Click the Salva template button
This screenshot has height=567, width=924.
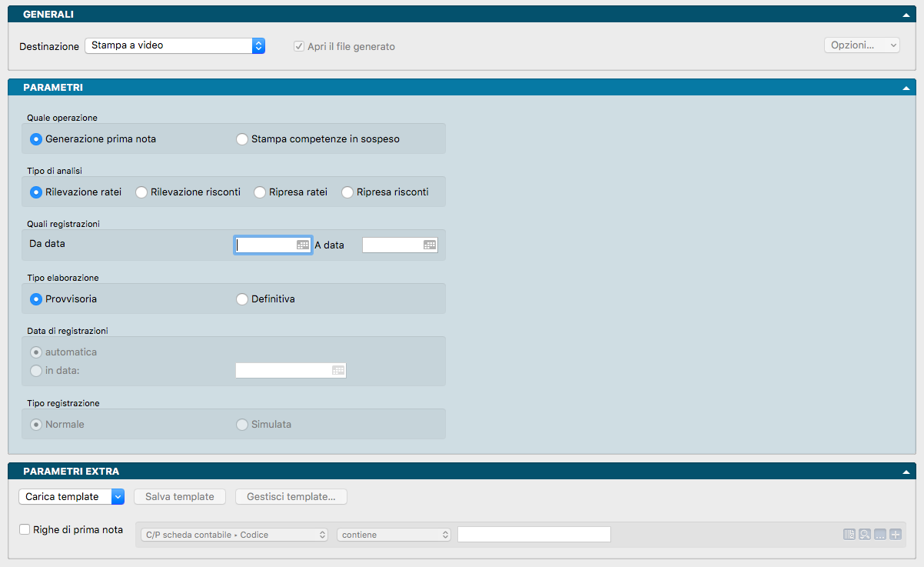click(x=180, y=497)
